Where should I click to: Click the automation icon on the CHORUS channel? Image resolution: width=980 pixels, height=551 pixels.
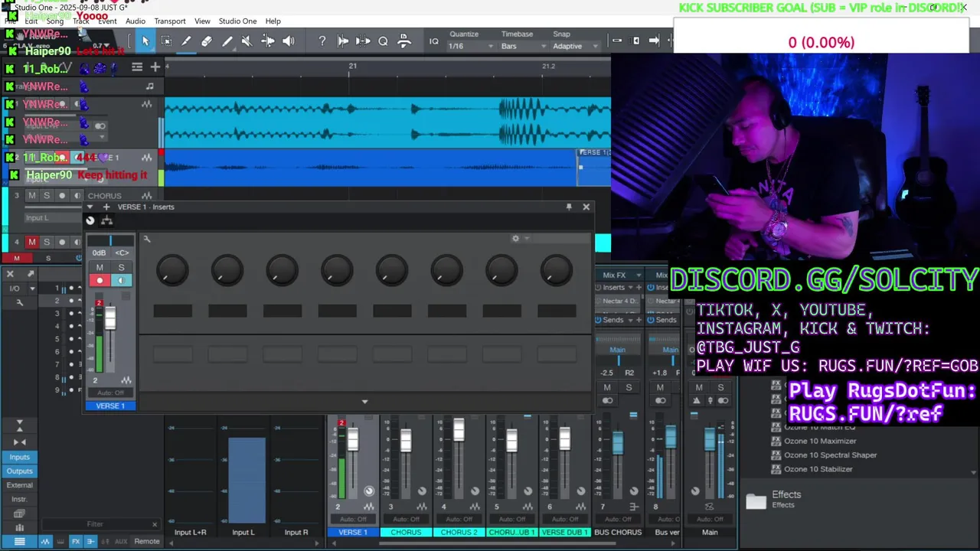click(x=422, y=507)
